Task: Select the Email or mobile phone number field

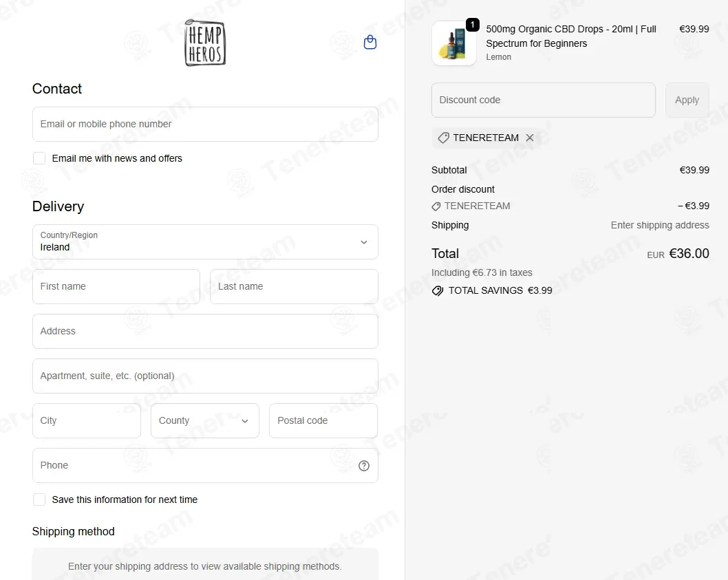Action: coord(205,125)
